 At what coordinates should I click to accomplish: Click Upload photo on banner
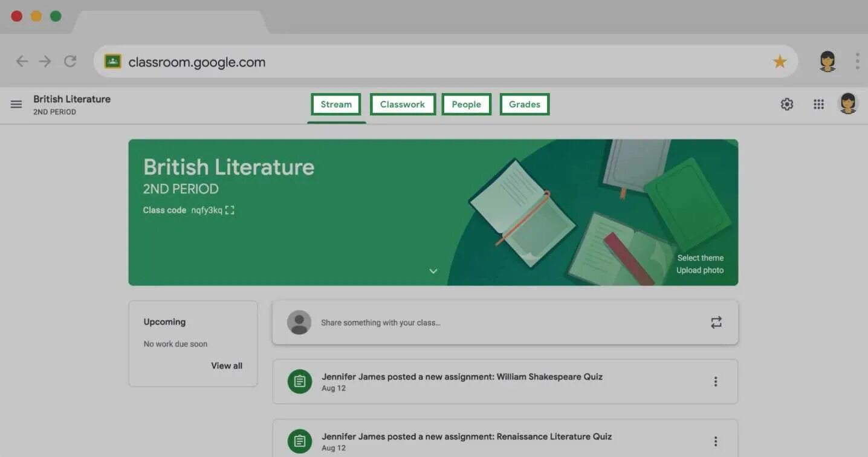[x=699, y=270]
